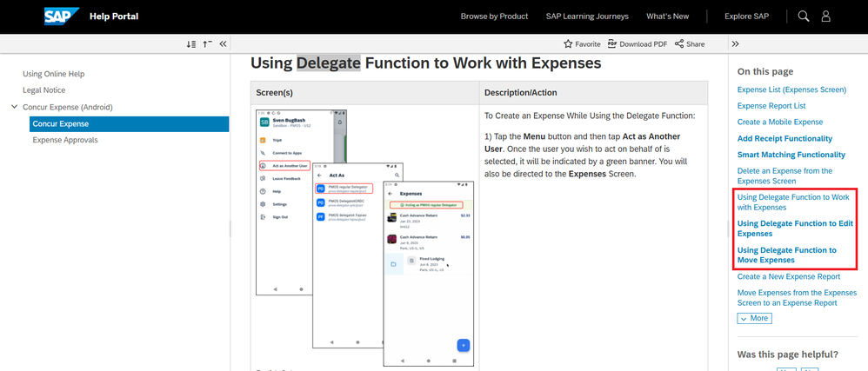
Task: Select Concur Expense (Android) topic
Action: (x=68, y=107)
